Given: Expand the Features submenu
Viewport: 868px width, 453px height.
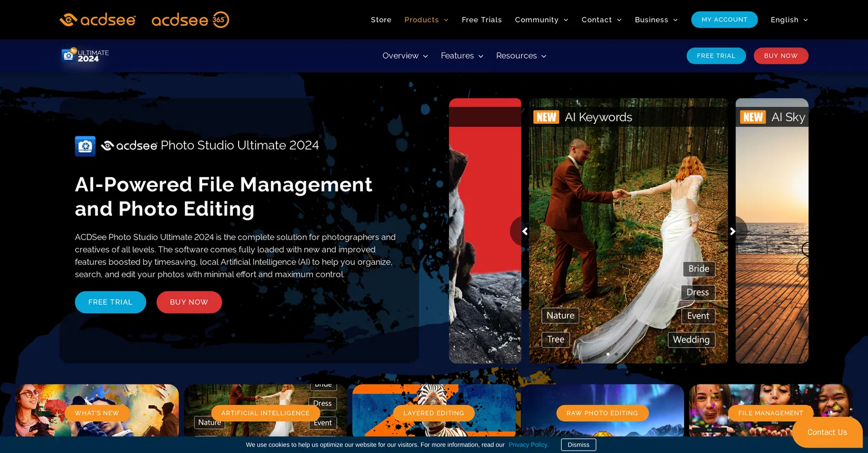Looking at the screenshot, I should point(462,55).
